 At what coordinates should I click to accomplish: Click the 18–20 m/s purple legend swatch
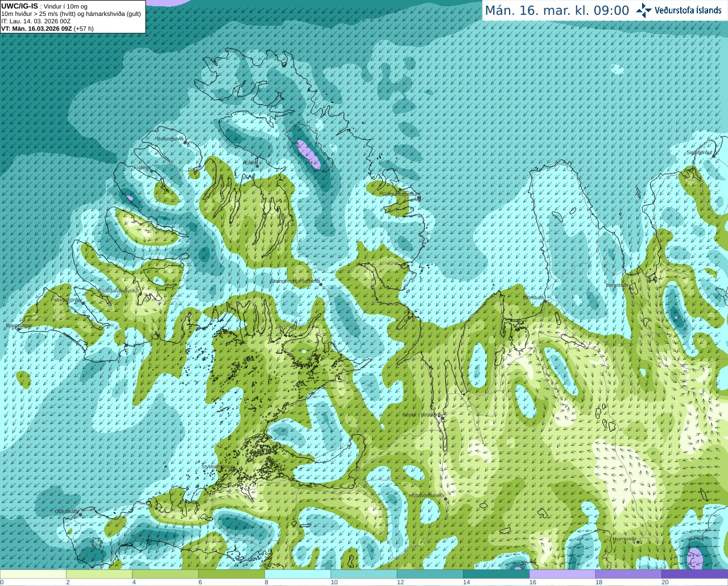point(628,574)
